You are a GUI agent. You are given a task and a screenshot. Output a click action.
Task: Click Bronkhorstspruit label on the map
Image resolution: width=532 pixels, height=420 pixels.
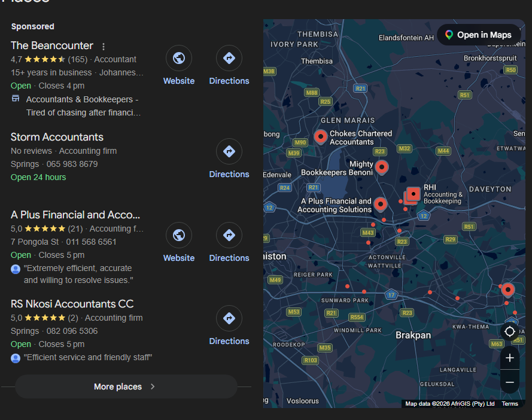tap(490, 58)
